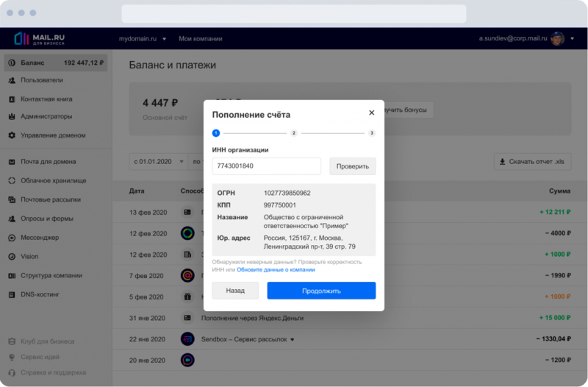Select Баланс item in sidebar

pos(55,63)
